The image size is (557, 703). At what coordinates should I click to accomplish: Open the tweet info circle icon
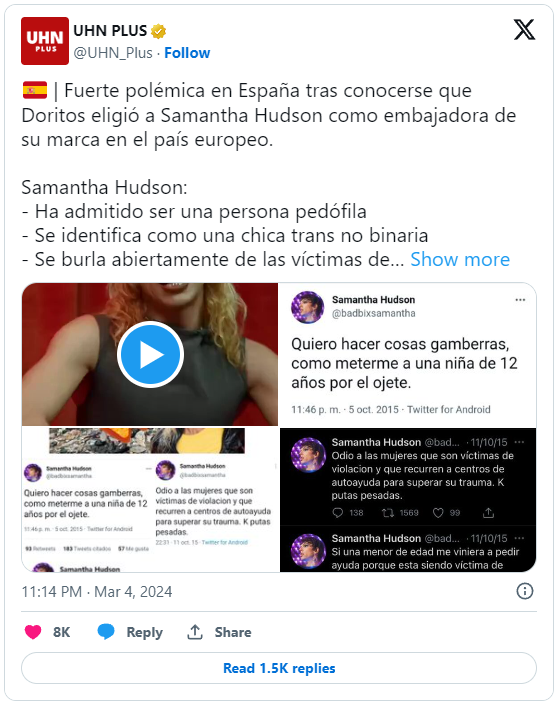coord(525,591)
